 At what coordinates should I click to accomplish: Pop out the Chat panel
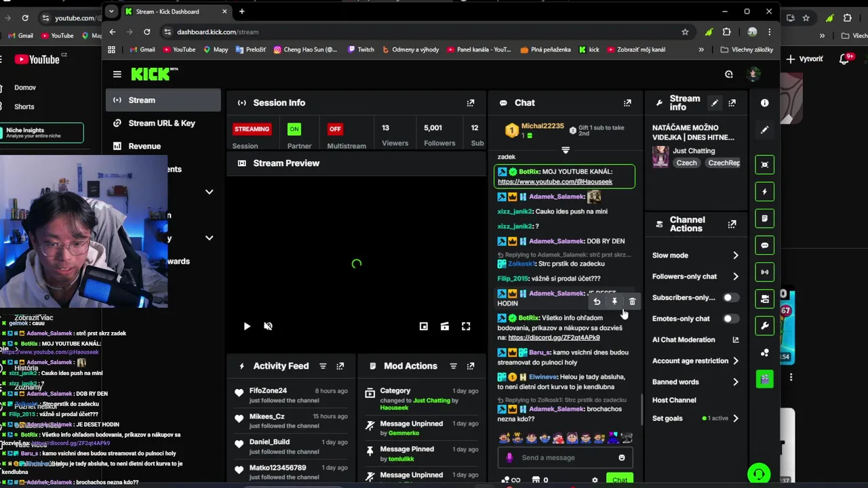(x=627, y=103)
